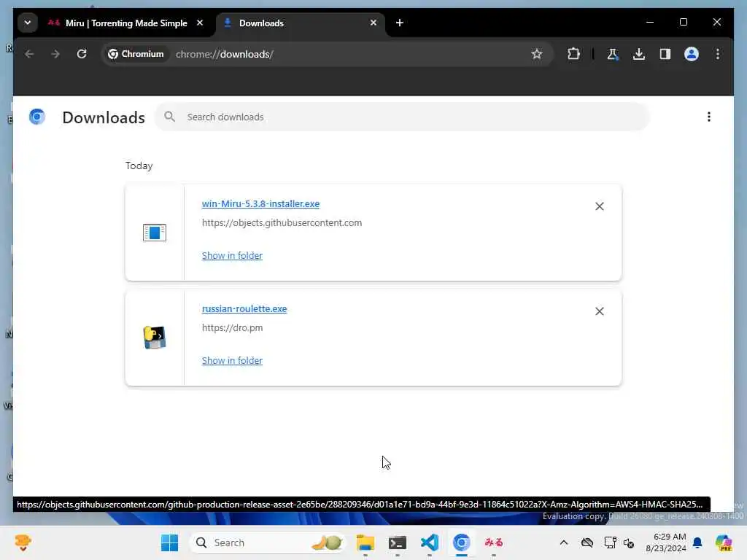Viewport: 747px width, 560px height.
Task: Open a new tab with the plus button
Action: (400, 23)
